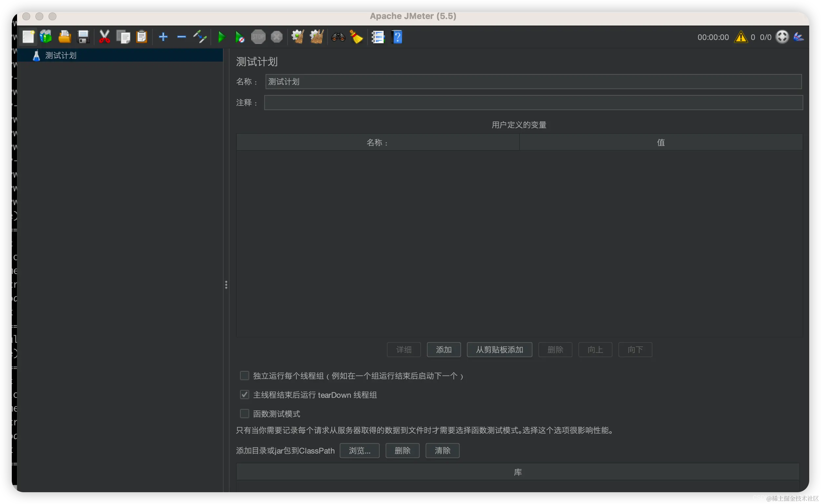
Task: Click the 值 column header
Action: [x=661, y=142]
